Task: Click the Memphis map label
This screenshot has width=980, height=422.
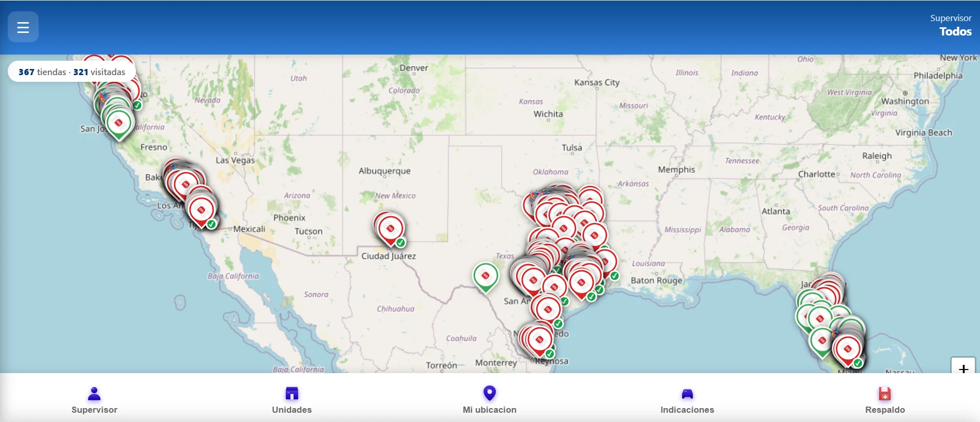Action: tap(676, 170)
